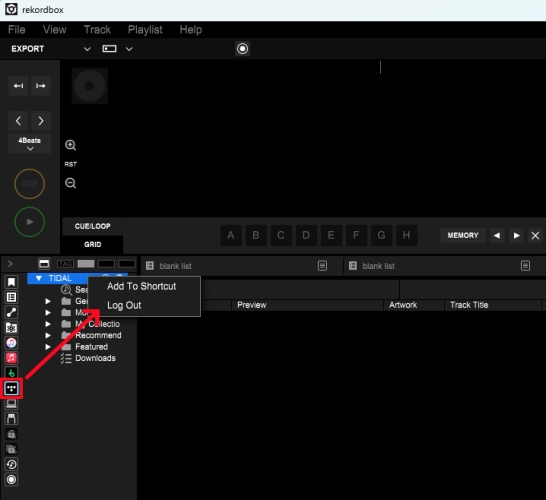The width and height of the screenshot is (546, 500).
Task: Zoom in the waveform
Action: [x=71, y=145]
